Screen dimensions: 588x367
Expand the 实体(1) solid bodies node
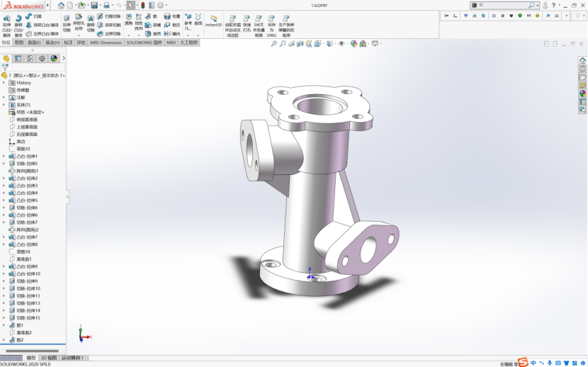4,105
